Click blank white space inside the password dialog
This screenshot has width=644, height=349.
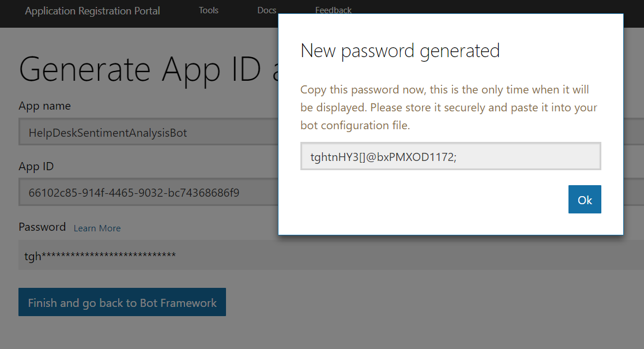[x=410, y=201]
